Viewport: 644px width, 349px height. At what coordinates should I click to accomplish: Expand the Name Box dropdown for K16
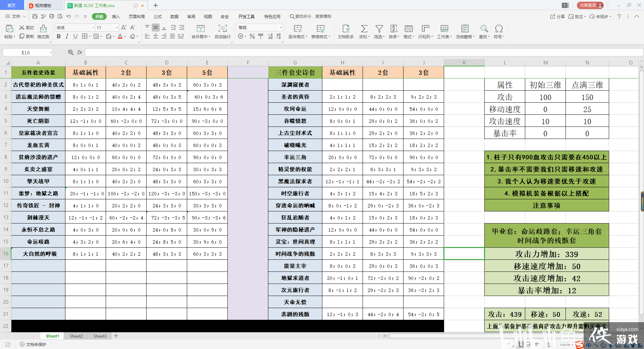coord(51,52)
